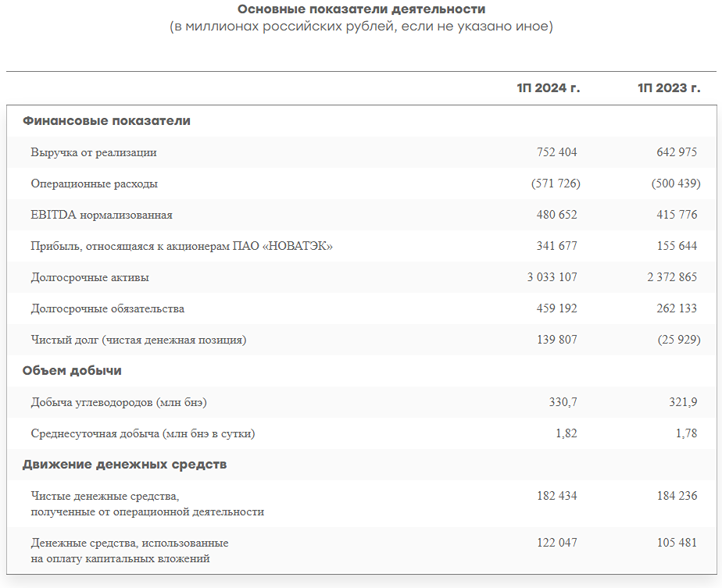This screenshot has height=588, width=722.
Task: Click the Объем добычи section heading
Action: pos(72,371)
